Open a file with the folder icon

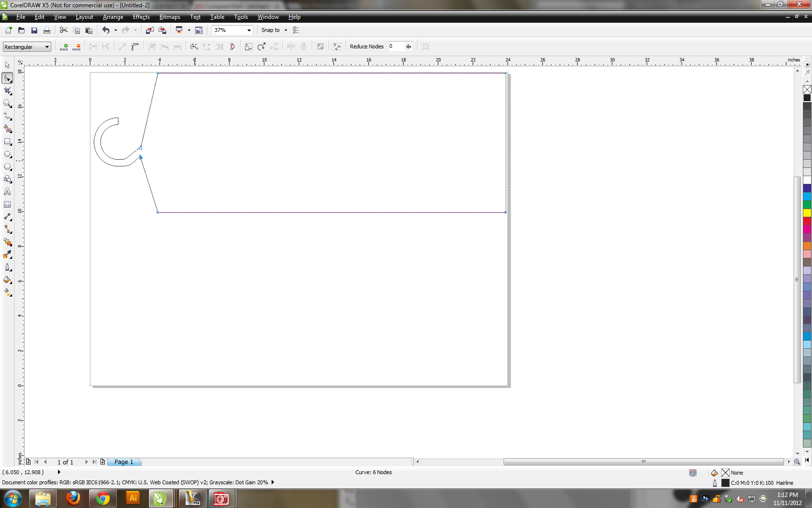pyautogui.click(x=21, y=30)
